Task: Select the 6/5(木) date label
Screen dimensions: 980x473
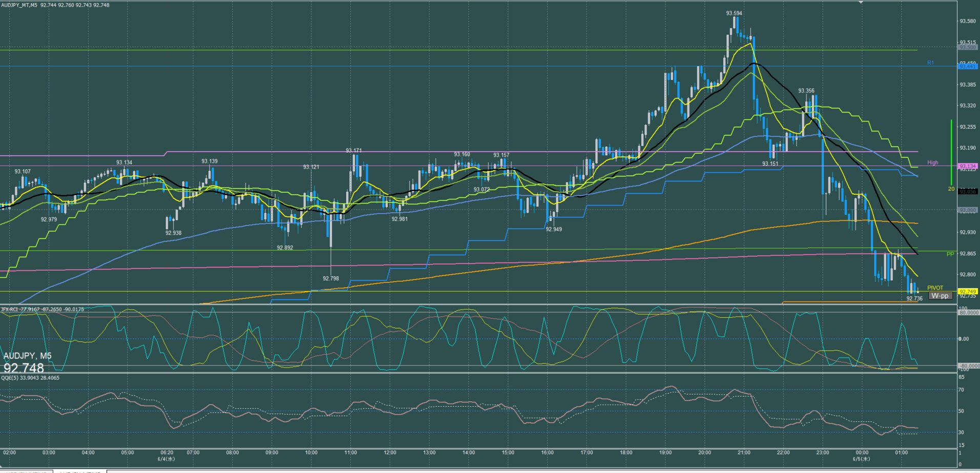Action: pos(861,459)
